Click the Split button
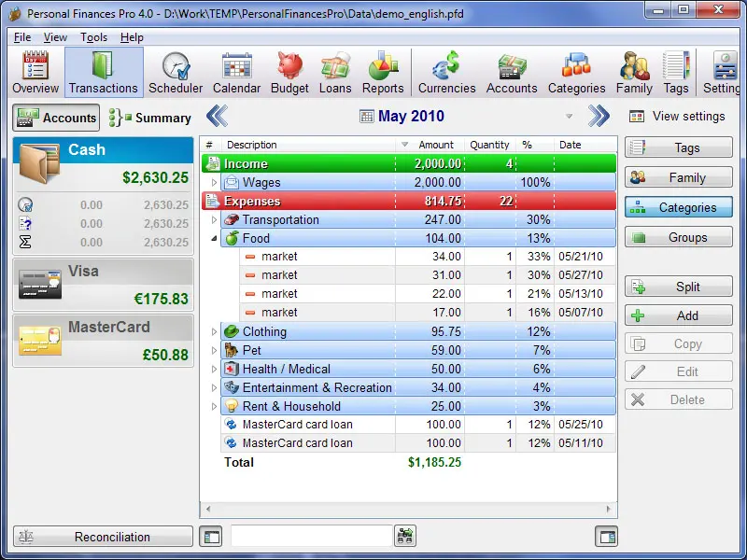The image size is (747, 560). 678,287
